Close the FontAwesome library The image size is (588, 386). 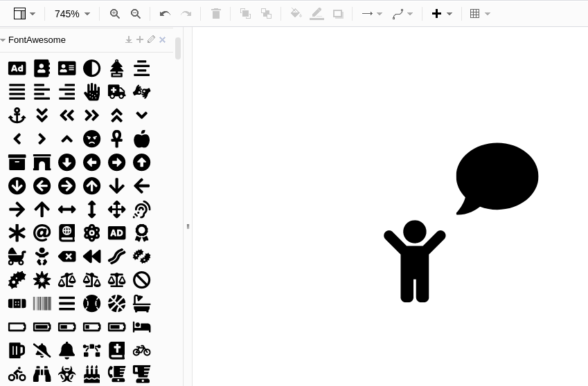162,39
